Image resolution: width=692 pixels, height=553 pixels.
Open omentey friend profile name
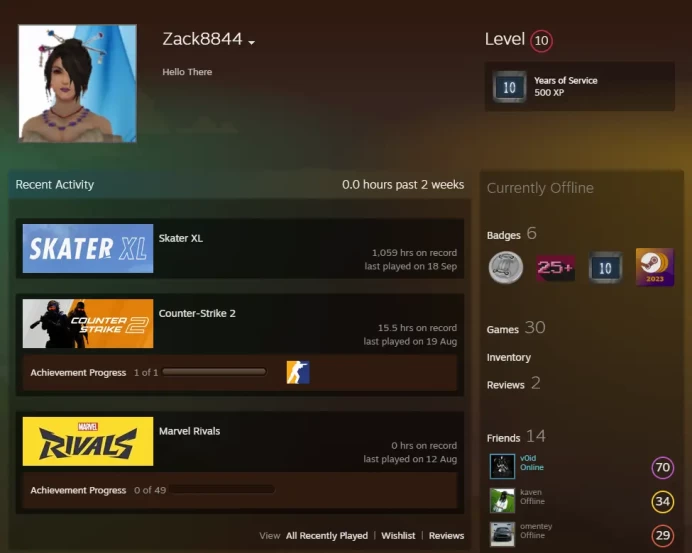click(x=536, y=526)
